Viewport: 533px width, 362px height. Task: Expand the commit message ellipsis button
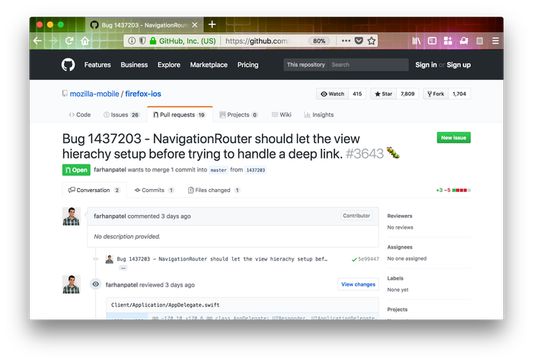[123, 268]
